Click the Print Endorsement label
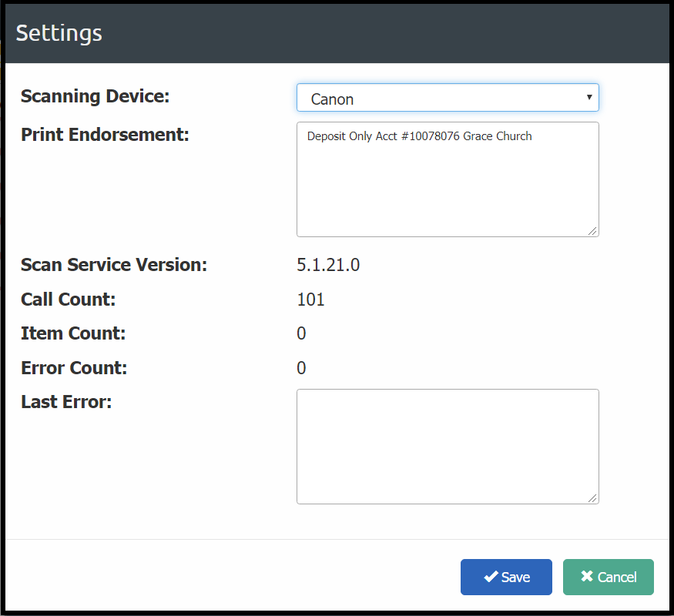674x616 pixels. coord(105,135)
